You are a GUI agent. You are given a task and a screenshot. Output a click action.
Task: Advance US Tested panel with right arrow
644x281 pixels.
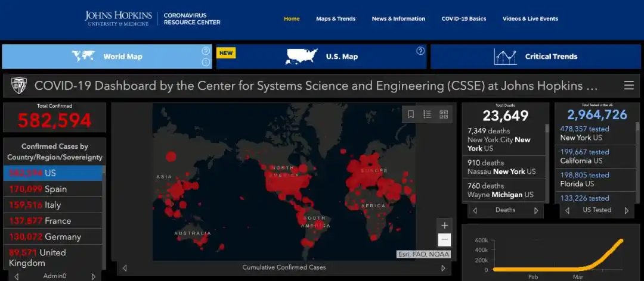(x=626, y=210)
